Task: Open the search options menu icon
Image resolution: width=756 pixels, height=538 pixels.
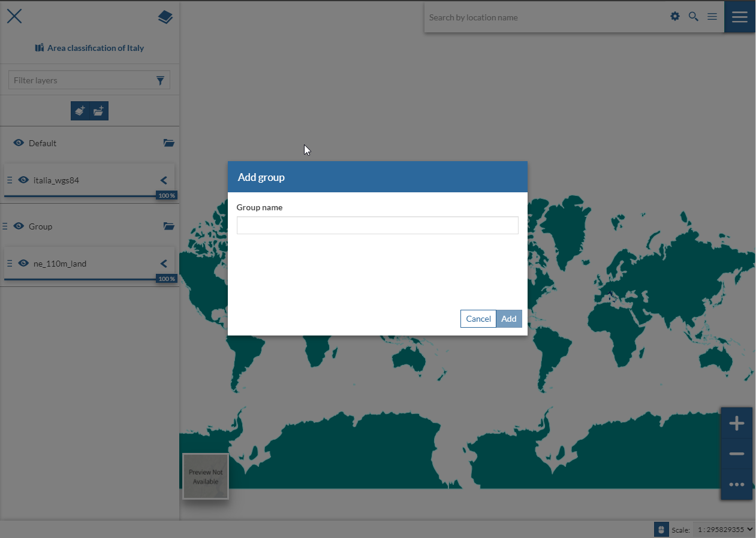Action: tap(712, 17)
